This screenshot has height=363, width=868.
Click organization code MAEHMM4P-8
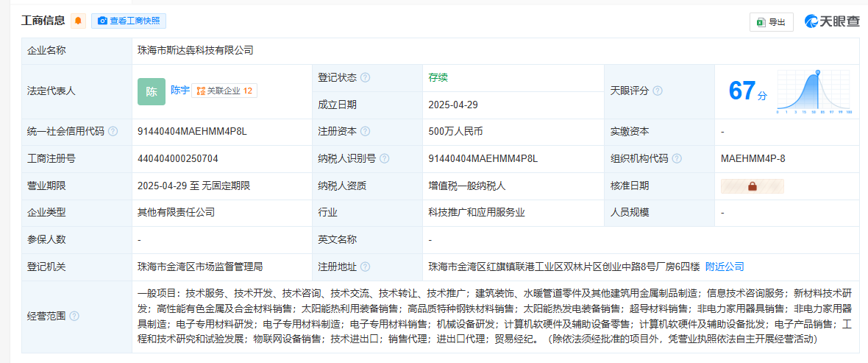(753, 158)
